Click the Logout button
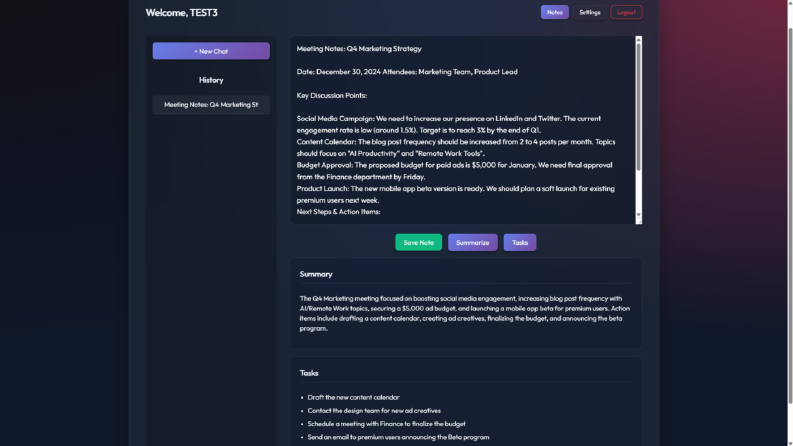 tap(626, 12)
